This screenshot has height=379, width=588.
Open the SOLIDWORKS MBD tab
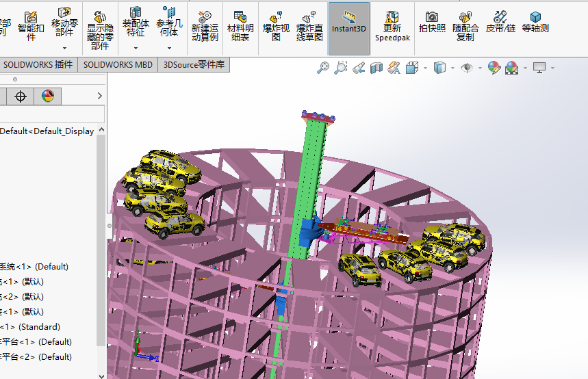[118, 64]
